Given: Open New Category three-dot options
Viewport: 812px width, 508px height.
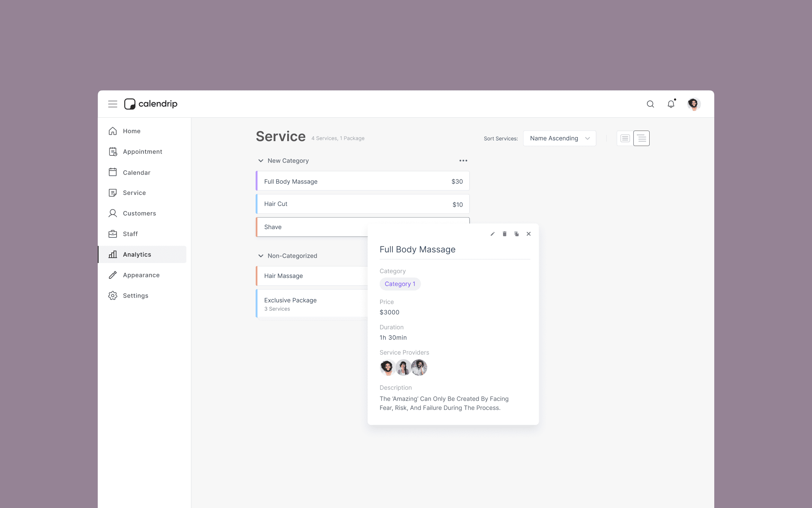Looking at the screenshot, I should 463,161.
